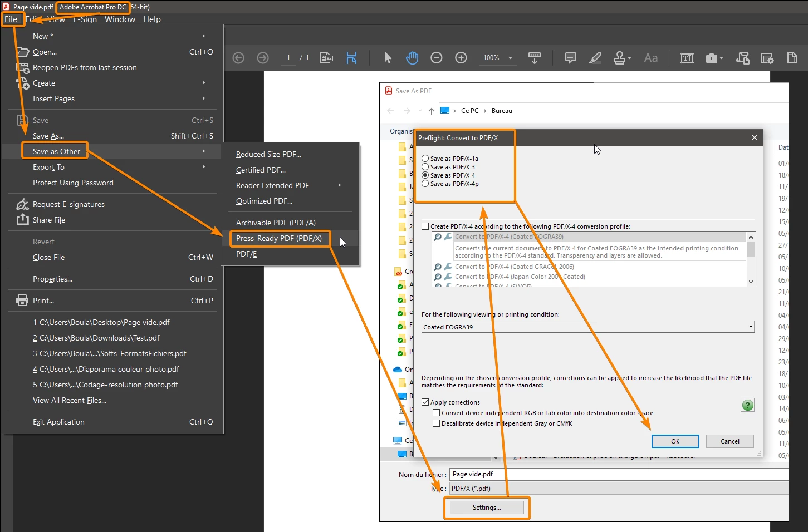Select Save as PDF/X-3 radio button

point(425,167)
